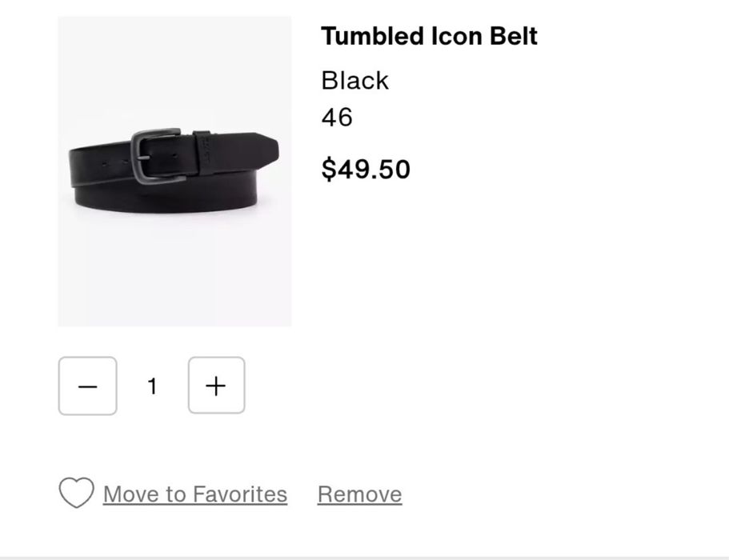This screenshot has width=729, height=560.
Task: Click the heart favorites icon
Action: click(x=76, y=493)
